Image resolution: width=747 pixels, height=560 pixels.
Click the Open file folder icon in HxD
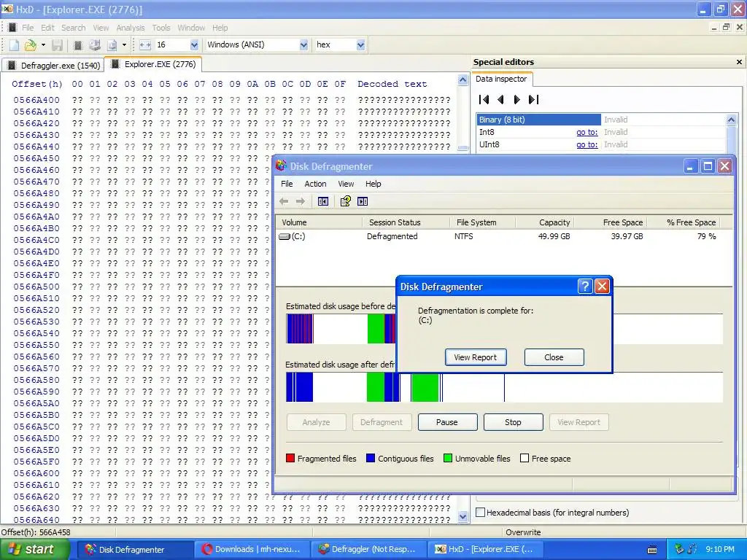tap(30, 44)
